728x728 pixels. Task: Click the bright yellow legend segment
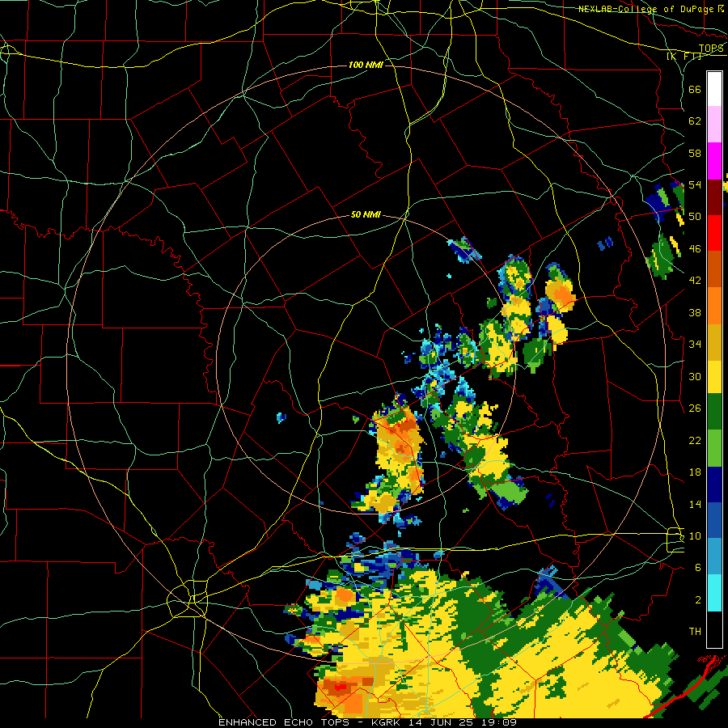pos(714,377)
